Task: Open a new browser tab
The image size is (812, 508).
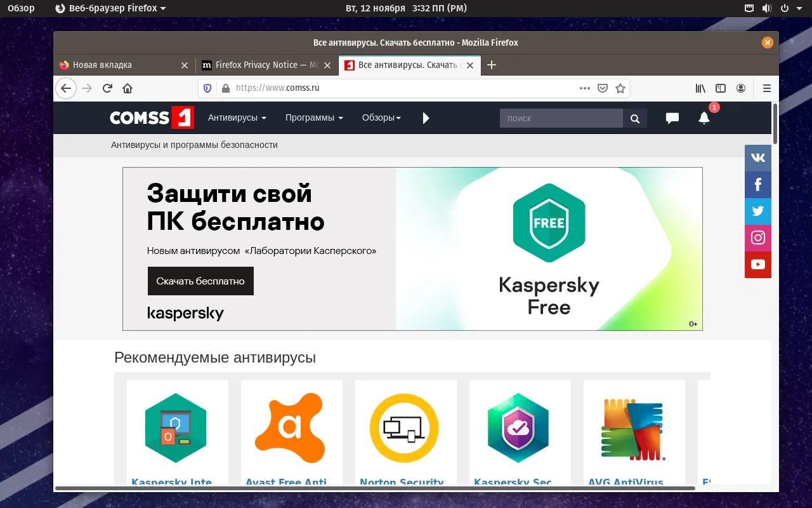Action: click(x=491, y=65)
